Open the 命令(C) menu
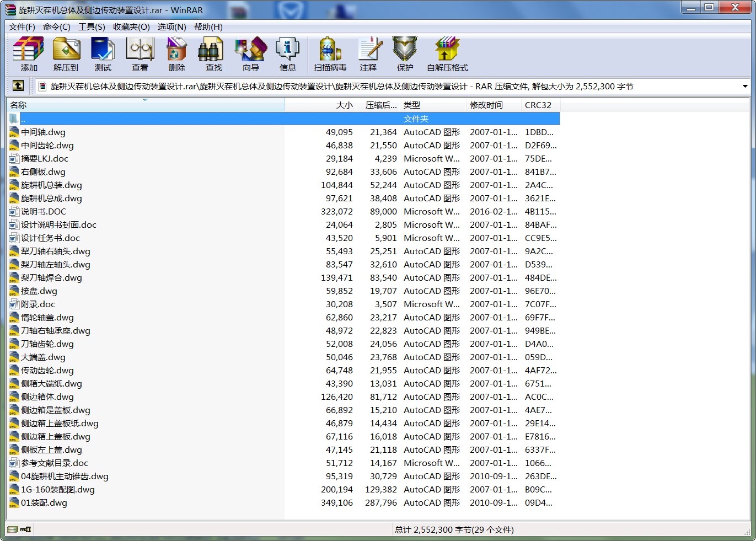 [57, 27]
